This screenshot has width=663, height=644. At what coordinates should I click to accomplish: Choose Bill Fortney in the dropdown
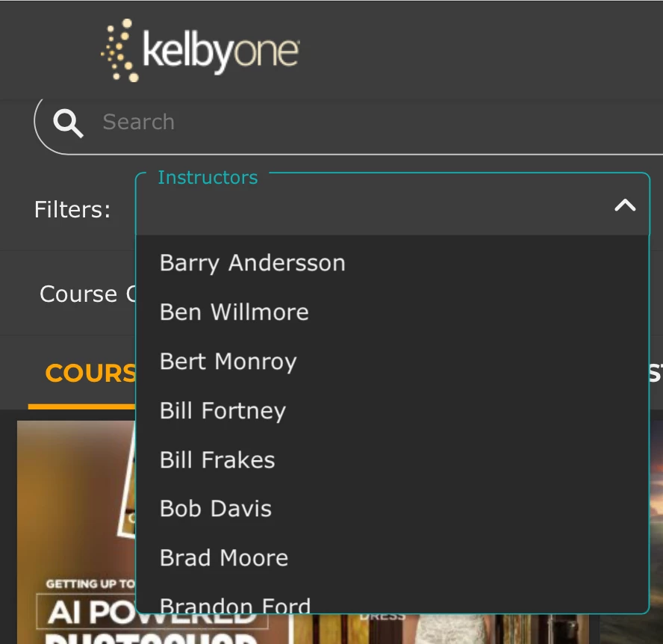393,410
